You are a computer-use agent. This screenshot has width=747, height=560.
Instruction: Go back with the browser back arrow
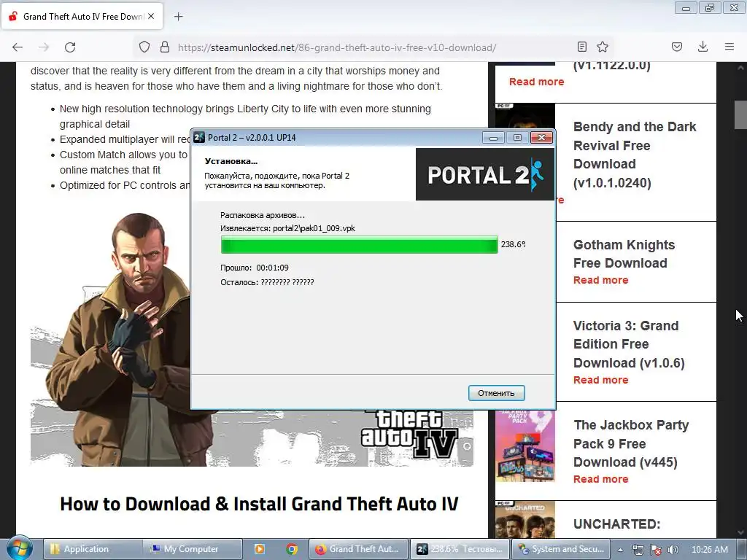[18, 47]
